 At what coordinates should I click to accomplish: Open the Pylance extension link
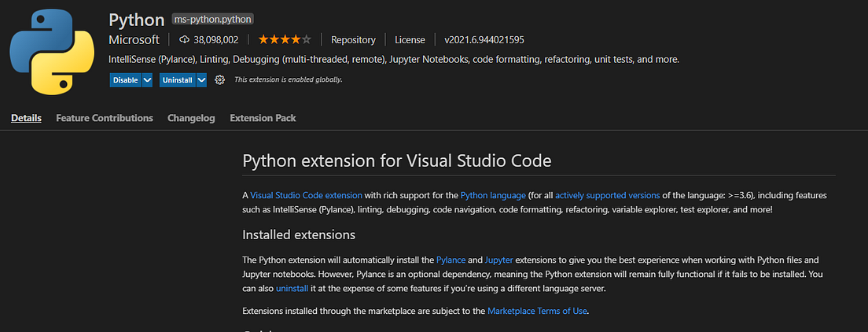pyautogui.click(x=451, y=260)
